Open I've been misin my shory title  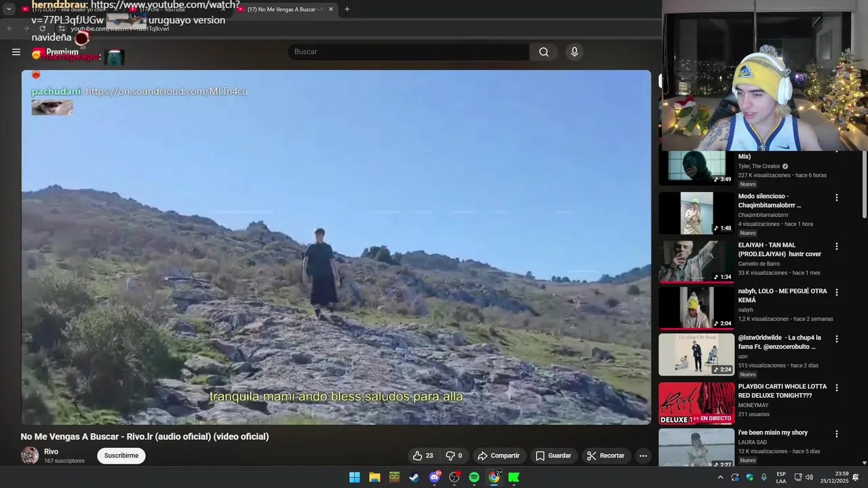click(x=773, y=432)
